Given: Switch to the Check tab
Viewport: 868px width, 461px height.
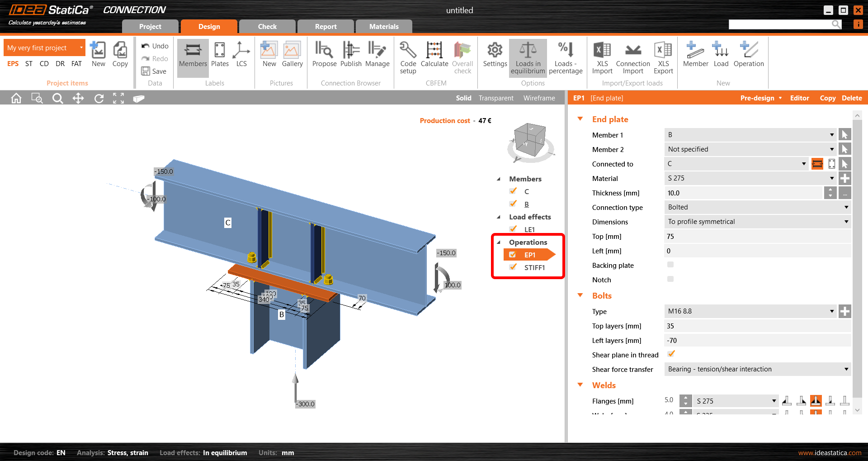Looking at the screenshot, I should pos(267,26).
